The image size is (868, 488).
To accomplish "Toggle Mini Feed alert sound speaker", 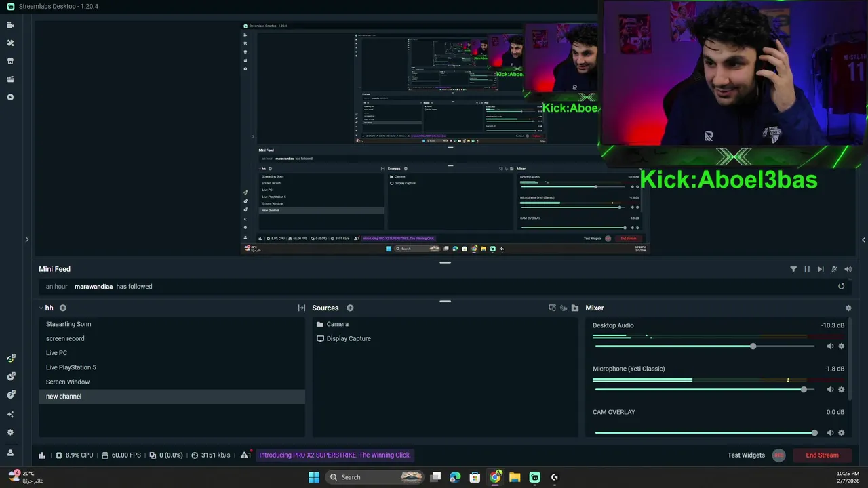I will (x=848, y=269).
